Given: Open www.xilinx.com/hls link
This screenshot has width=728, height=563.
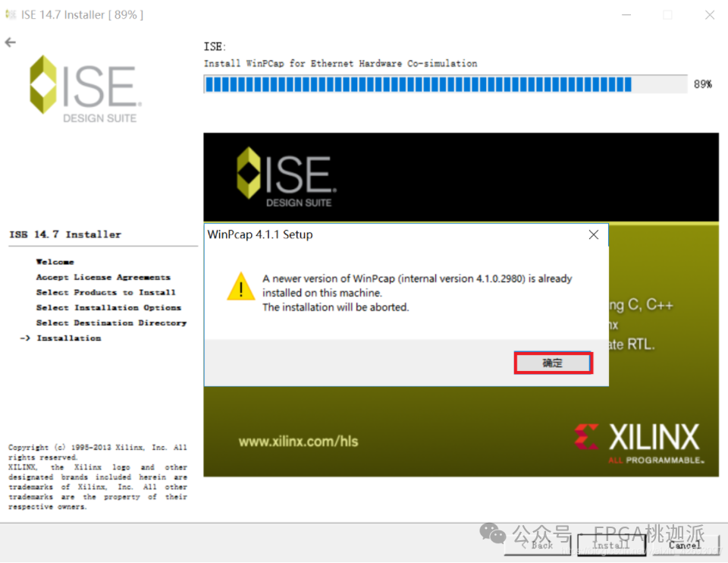Looking at the screenshot, I should 301,441.
